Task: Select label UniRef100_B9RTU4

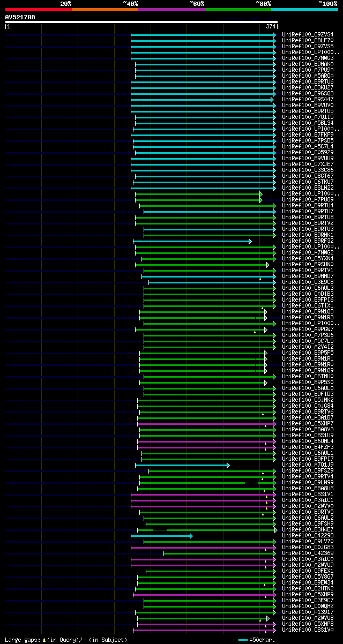Action: tap(308, 205)
